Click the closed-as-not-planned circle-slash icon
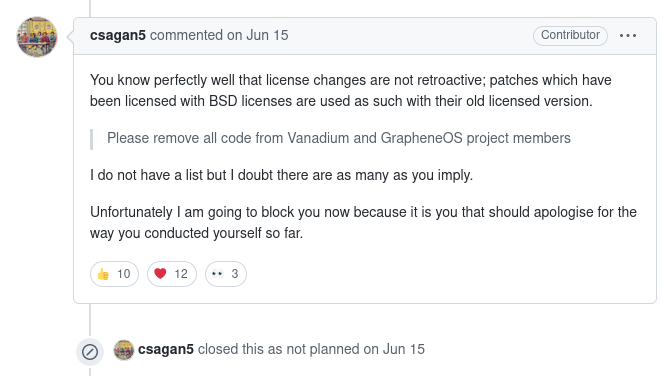Image resolution: width=664 pixels, height=376 pixels. point(90,352)
